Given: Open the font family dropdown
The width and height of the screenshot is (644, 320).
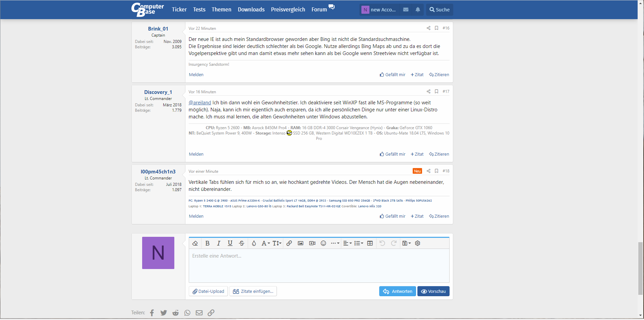Looking at the screenshot, I should (x=266, y=243).
